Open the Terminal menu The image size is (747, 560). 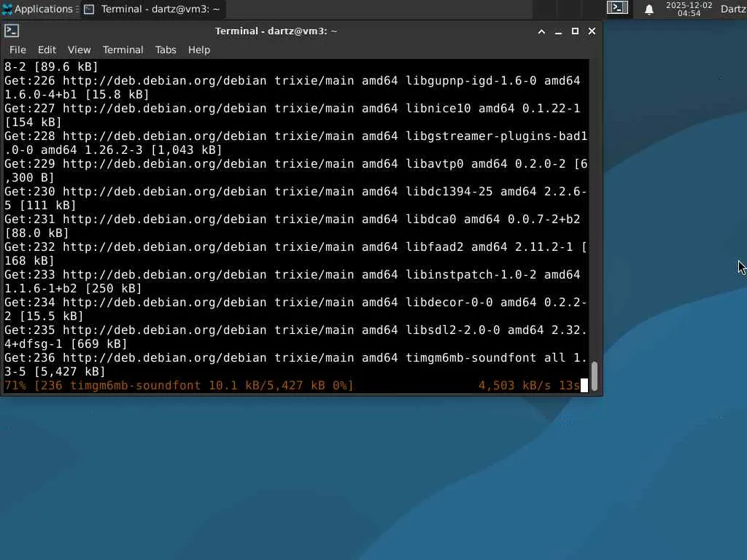pyautogui.click(x=123, y=50)
